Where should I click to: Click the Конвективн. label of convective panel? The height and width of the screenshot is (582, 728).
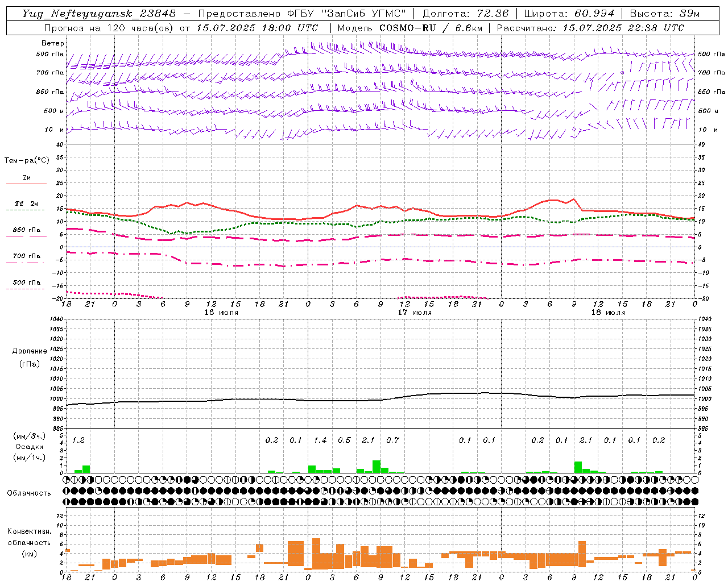pos(30,531)
